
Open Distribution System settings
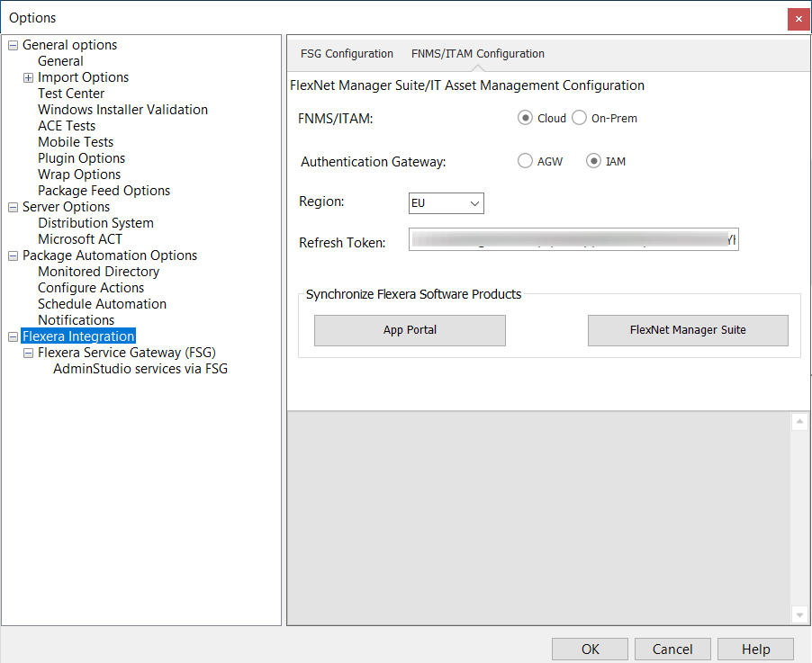coord(95,223)
